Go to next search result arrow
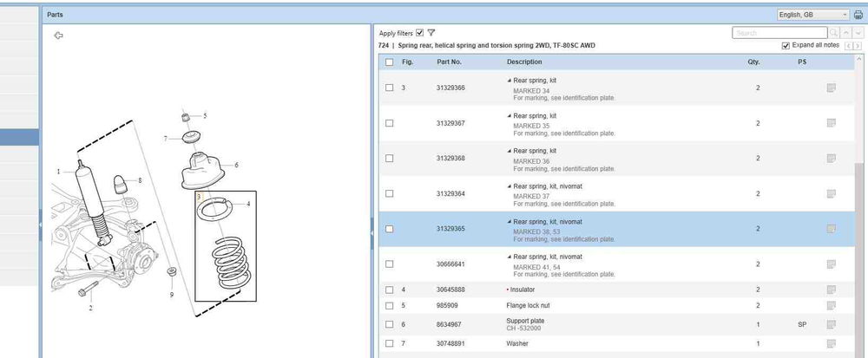The height and width of the screenshot is (358, 868). click(858, 33)
